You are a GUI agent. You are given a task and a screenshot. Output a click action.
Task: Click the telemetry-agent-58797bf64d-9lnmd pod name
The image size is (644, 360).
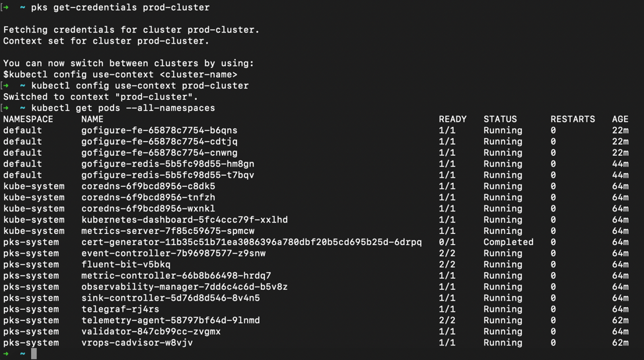click(170, 320)
